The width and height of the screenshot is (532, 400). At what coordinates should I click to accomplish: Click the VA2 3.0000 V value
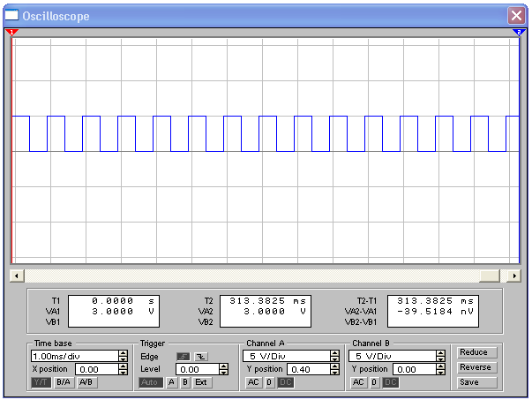274,312
